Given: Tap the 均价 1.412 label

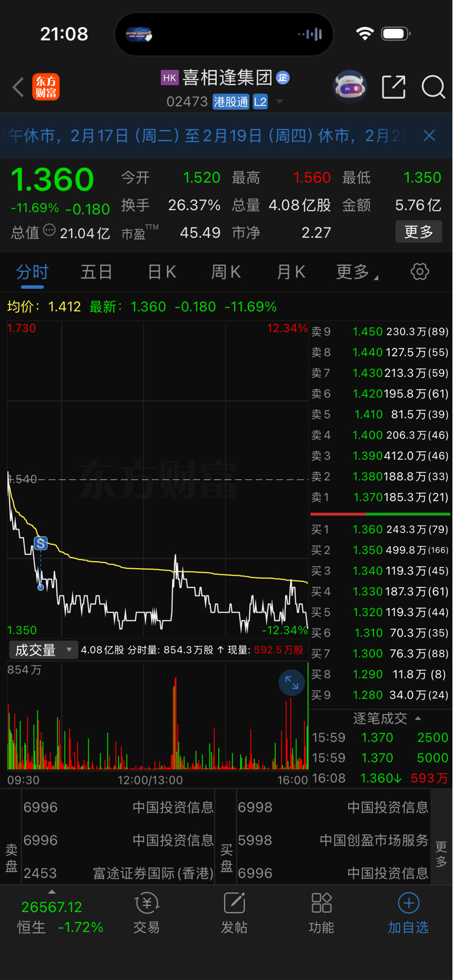Looking at the screenshot, I should (x=44, y=307).
